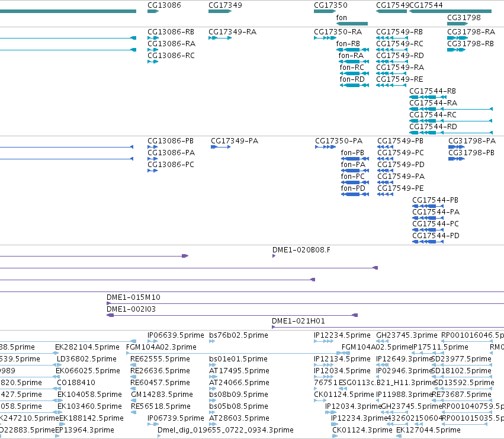Screen dimensions: 504x439
Task: Click the fon gene label
Action: tap(341, 18)
